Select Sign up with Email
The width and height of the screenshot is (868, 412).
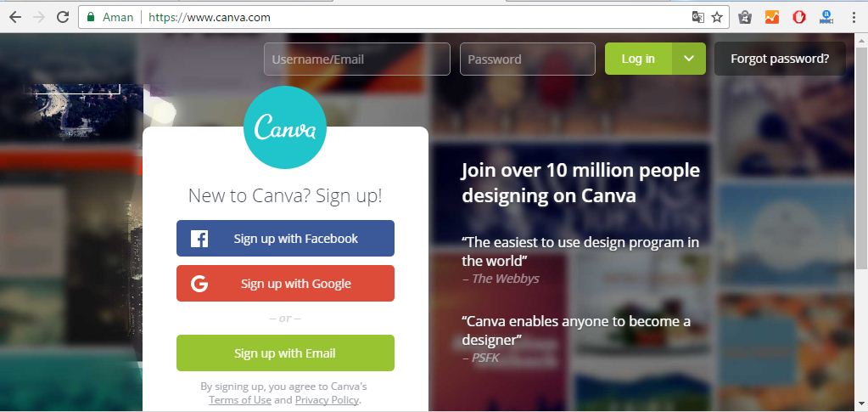[x=286, y=353]
